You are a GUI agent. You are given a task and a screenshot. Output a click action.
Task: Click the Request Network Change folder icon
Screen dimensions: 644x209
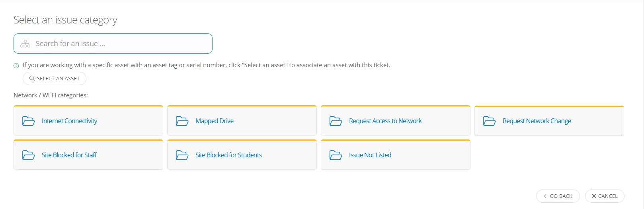pos(489,121)
